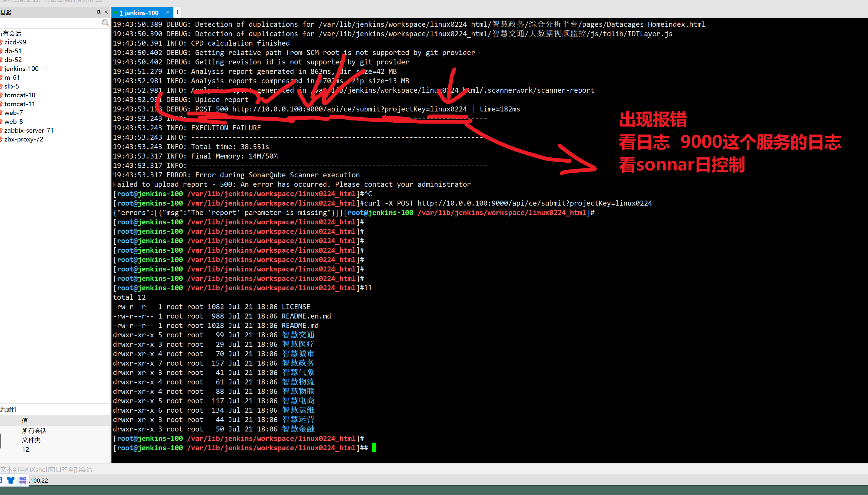Select the zbx-proxy-72 session
The width and height of the screenshot is (868, 495).
click(x=24, y=139)
